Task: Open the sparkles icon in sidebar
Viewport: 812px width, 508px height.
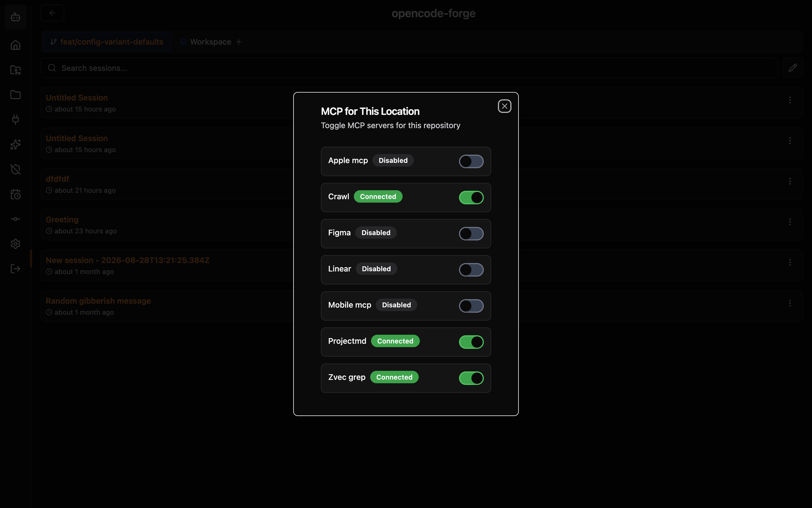Action: (x=16, y=144)
